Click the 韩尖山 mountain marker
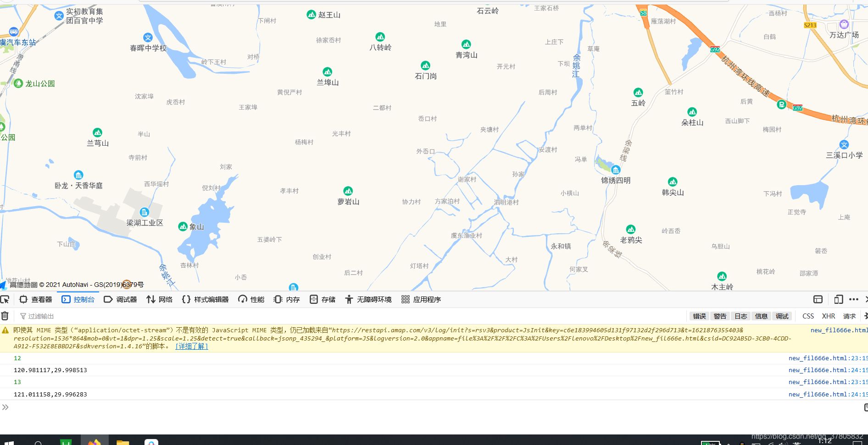This screenshot has width=868, height=445. (x=673, y=181)
